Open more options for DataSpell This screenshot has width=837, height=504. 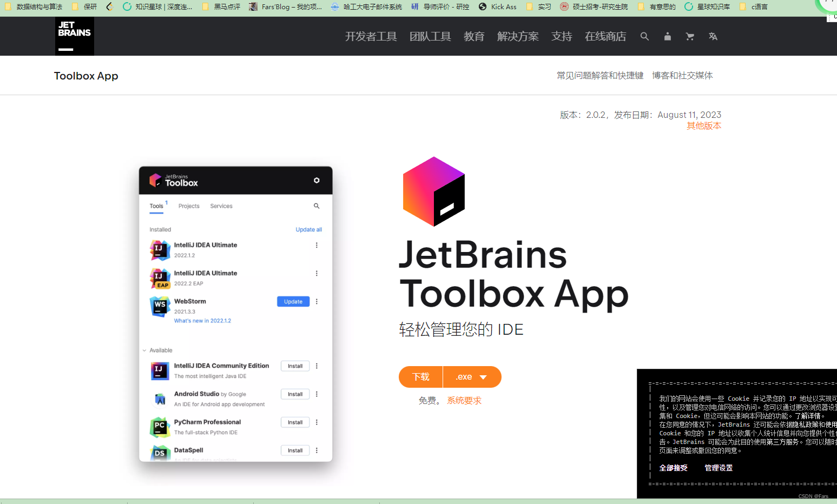[317, 450]
